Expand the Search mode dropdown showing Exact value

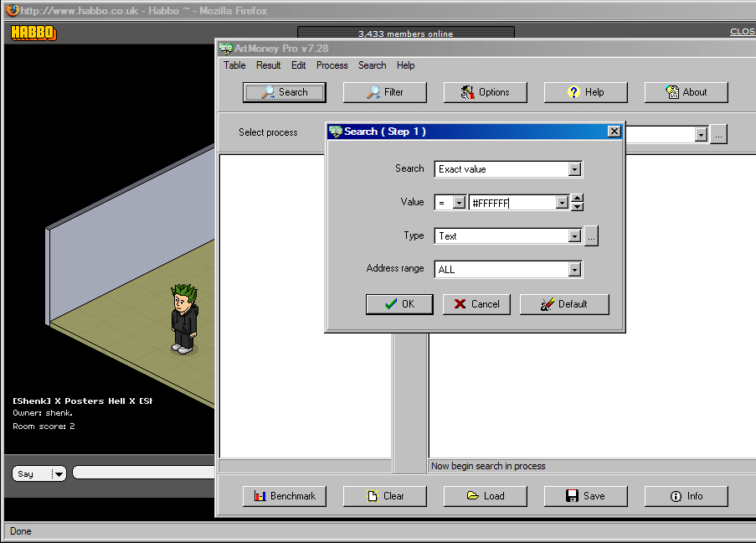(574, 169)
